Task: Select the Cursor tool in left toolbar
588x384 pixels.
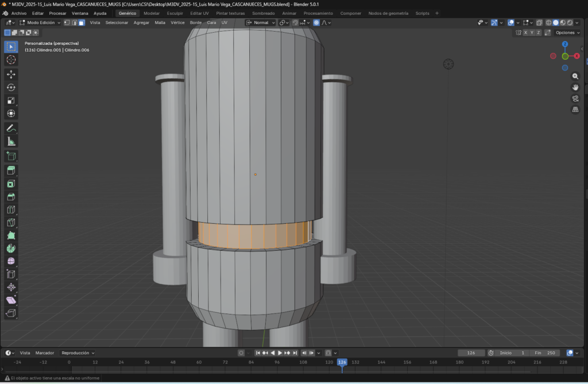Action: coord(11,60)
